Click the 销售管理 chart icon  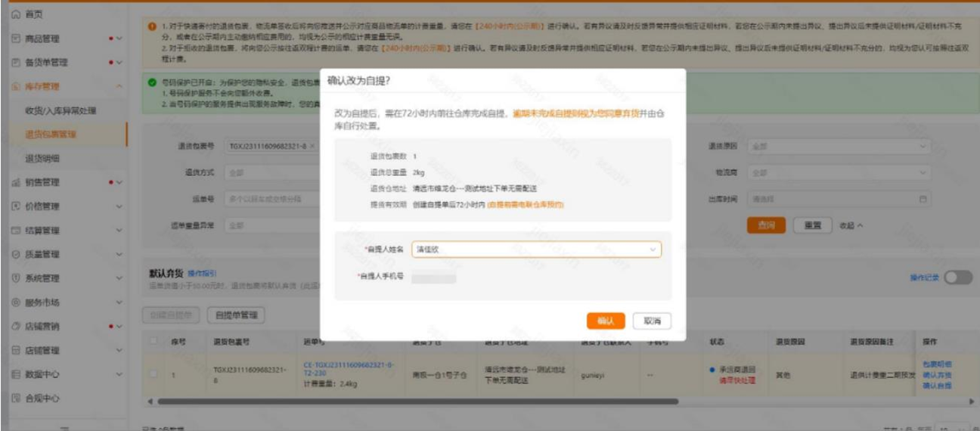(15, 182)
